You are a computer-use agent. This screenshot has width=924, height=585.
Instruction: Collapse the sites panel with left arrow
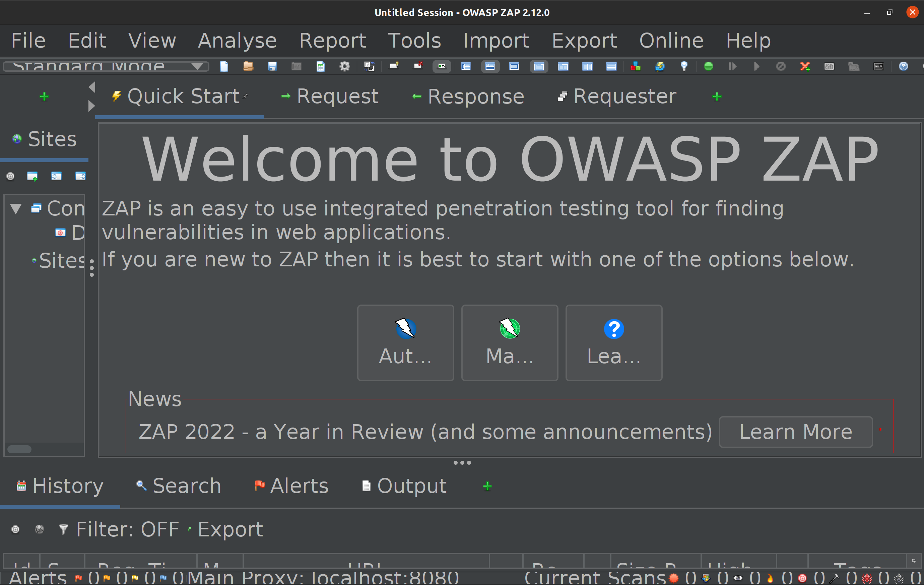[92, 87]
